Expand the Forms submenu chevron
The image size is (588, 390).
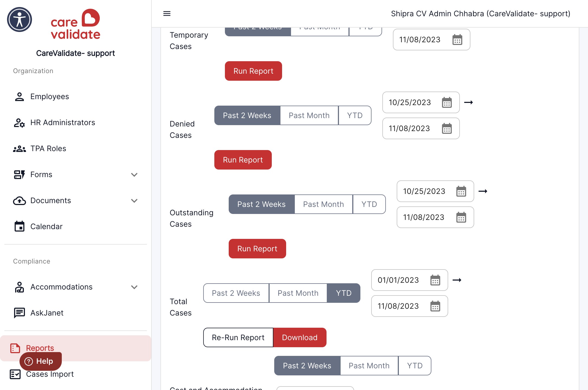(x=134, y=175)
